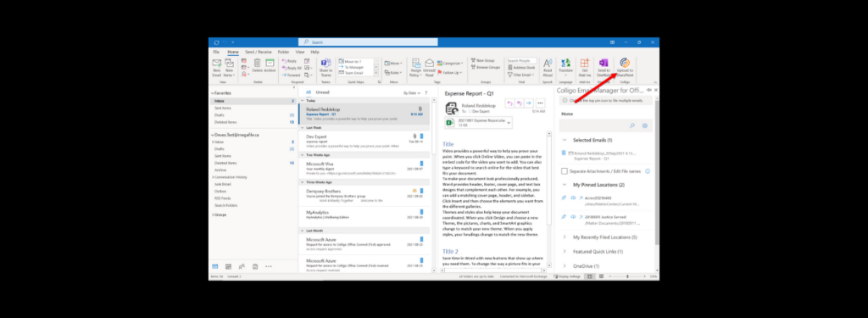Switch to Mail view icon
868x318 pixels.
coord(214,266)
